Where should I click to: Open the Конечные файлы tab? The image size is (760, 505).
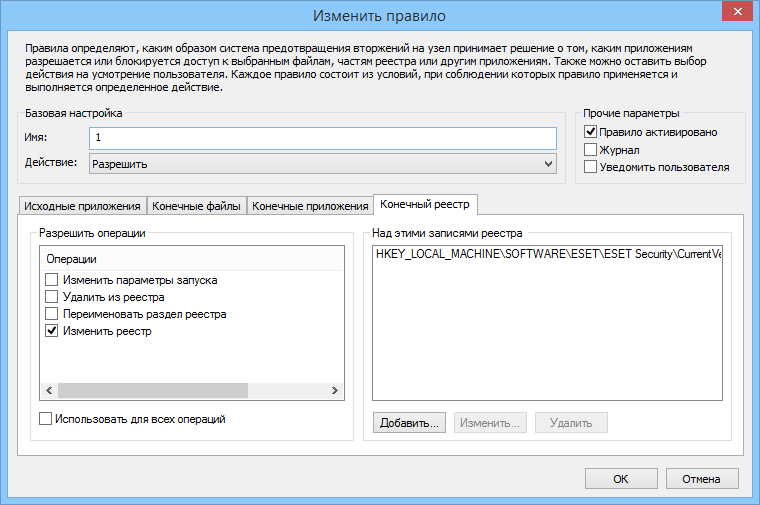(x=196, y=206)
